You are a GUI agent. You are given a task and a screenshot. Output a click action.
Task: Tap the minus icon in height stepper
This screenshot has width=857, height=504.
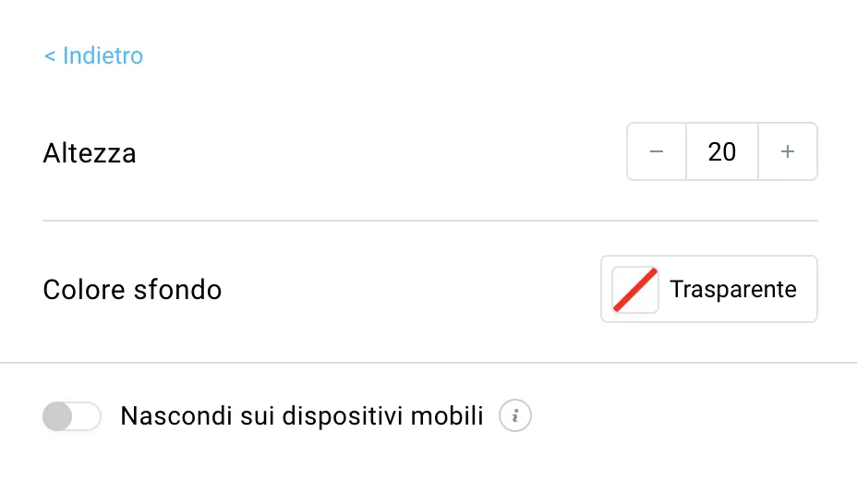(x=657, y=151)
